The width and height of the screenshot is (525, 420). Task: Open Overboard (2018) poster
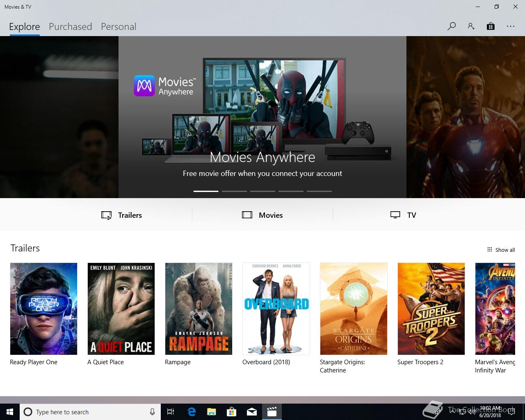pyautogui.click(x=276, y=309)
